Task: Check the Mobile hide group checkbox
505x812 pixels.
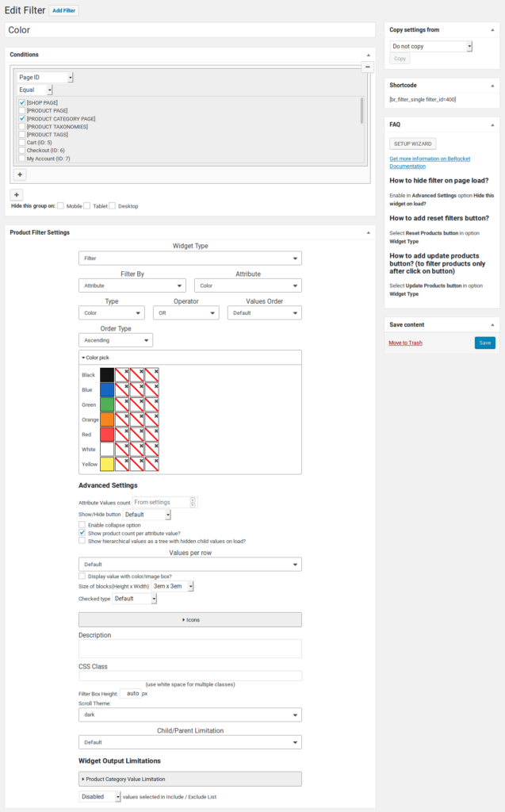Action: (x=61, y=206)
